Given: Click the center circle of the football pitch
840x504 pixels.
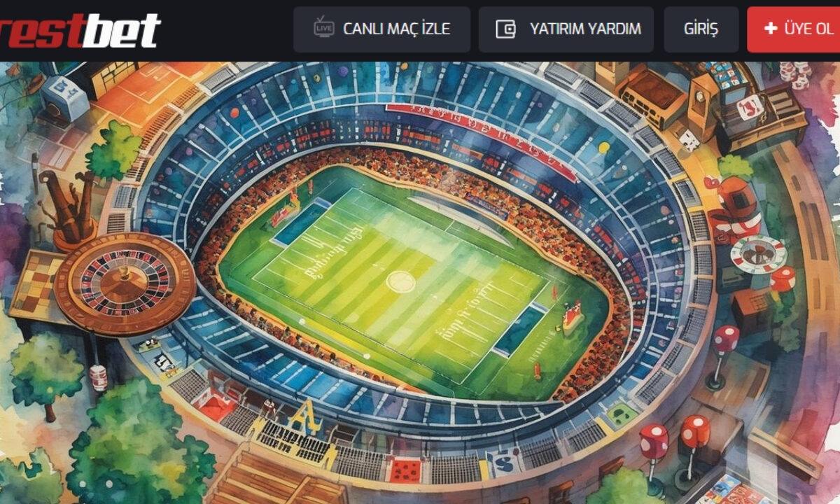Looking at the screenshot, I should tap(400, 281).
